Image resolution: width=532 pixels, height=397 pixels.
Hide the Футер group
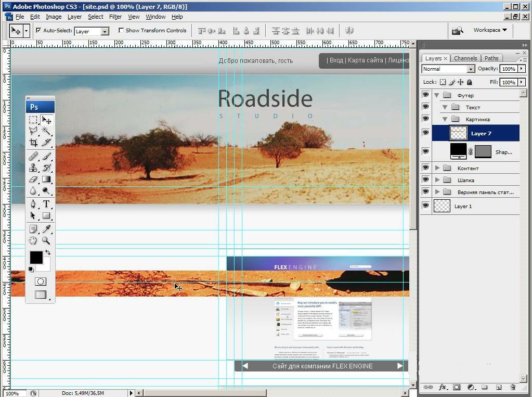click(x=425, y=95)
